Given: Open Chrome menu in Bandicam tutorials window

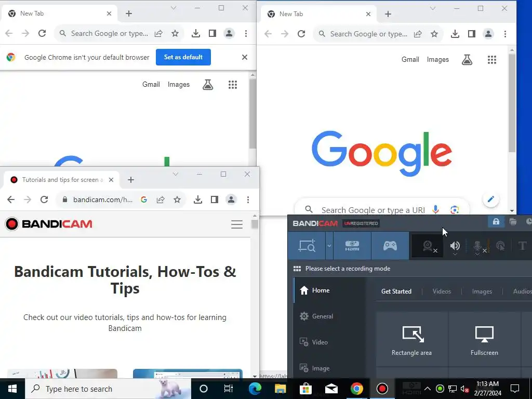Looking at the screenshot, I should coord(248,199).
